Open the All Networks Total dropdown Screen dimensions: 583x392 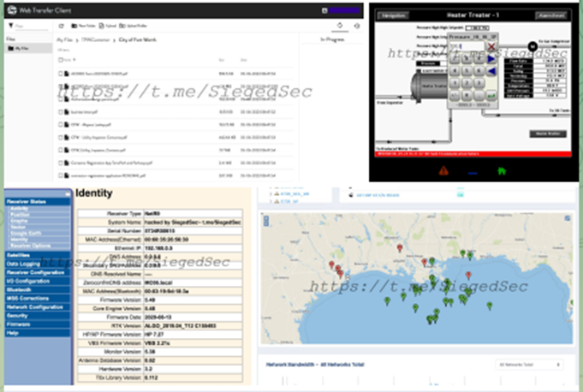[530, 365]
